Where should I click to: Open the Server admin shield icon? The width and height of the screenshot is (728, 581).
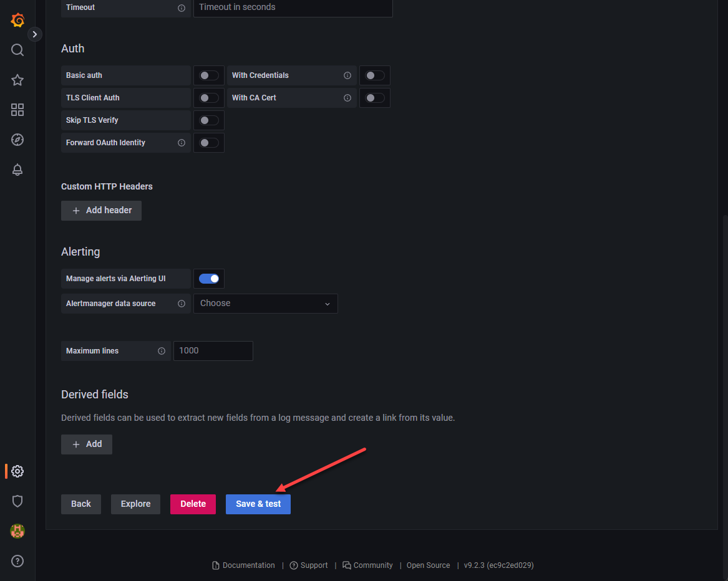[17, 501]
